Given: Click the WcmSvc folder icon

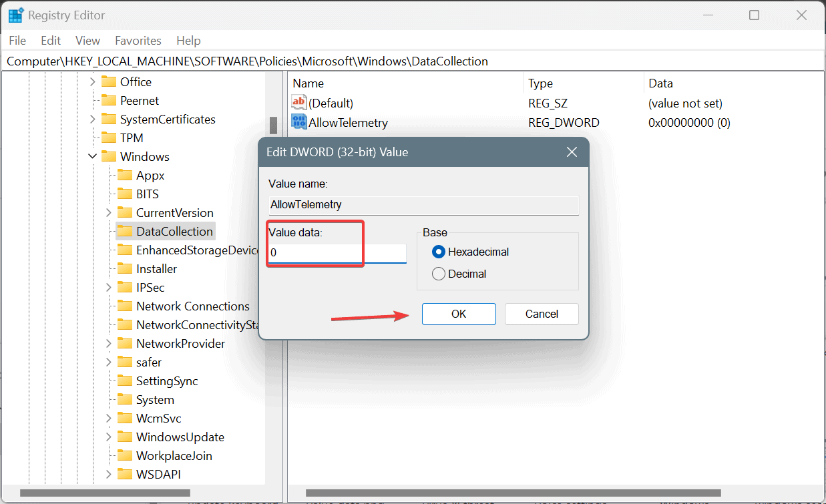Looking at the screenshot, I should 125,418.
